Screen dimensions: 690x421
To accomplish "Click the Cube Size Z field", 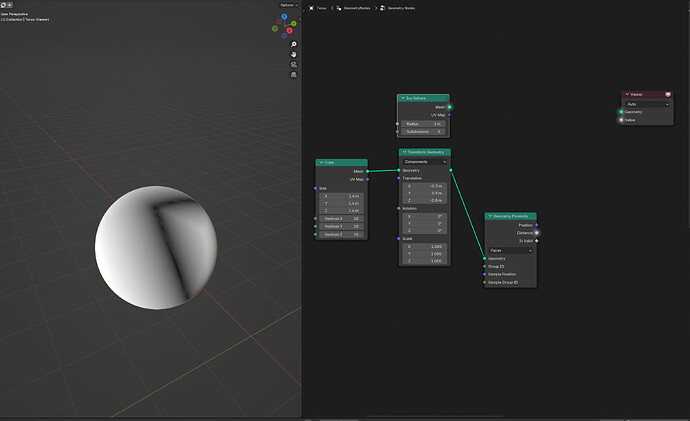I will point(341,211).
